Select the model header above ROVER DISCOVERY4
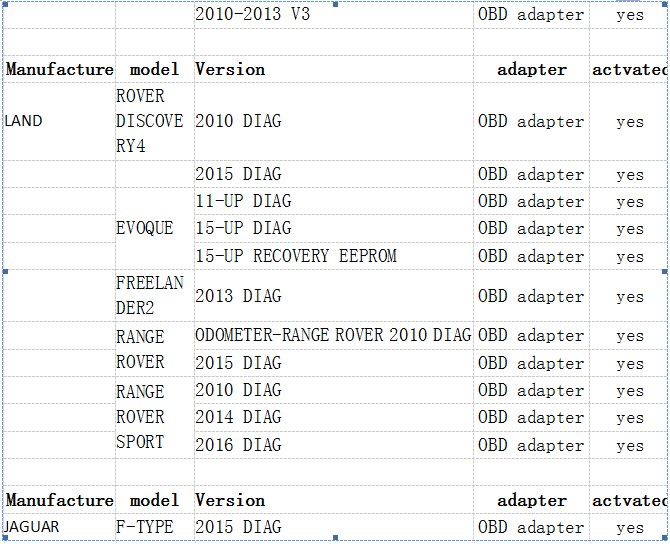This screenshot has width=670, height=544. click(154, 69)
